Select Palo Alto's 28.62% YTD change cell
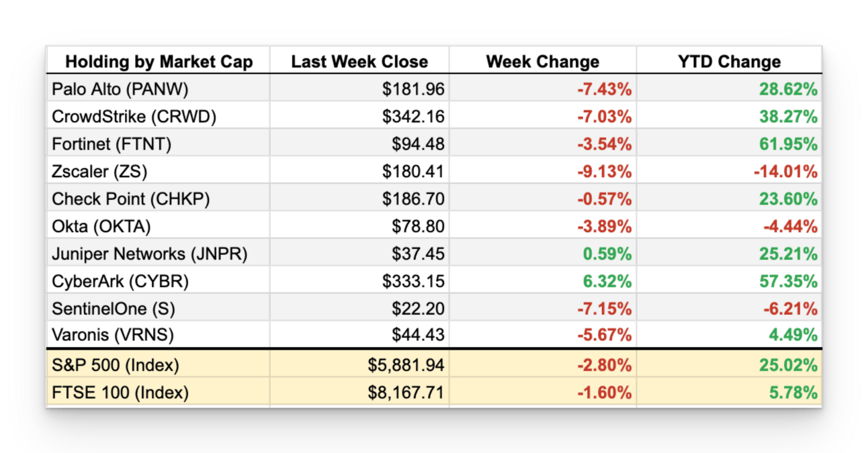 coord(788,89)
